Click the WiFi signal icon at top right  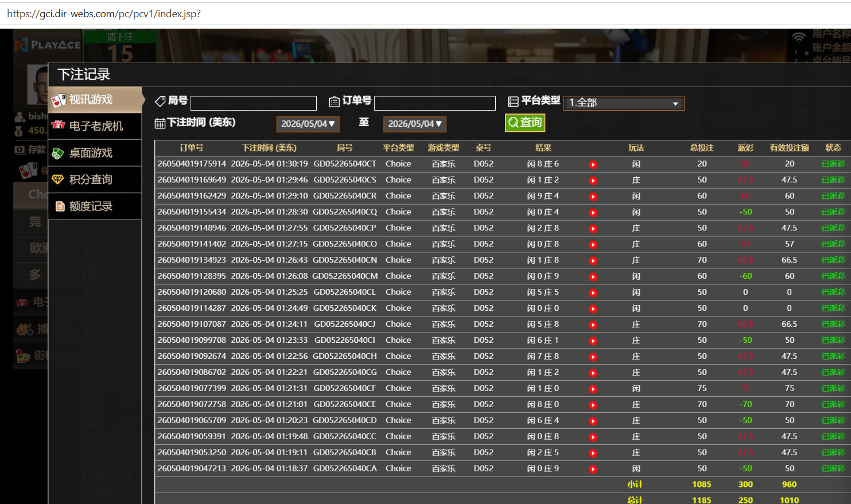point(799,37)
